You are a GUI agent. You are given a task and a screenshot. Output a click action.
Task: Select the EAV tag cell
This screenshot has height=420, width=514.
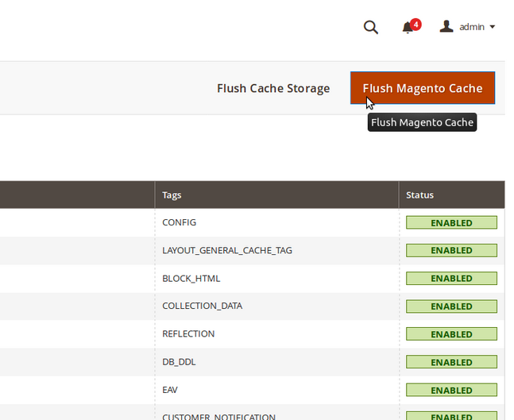(x=276, y=390)
